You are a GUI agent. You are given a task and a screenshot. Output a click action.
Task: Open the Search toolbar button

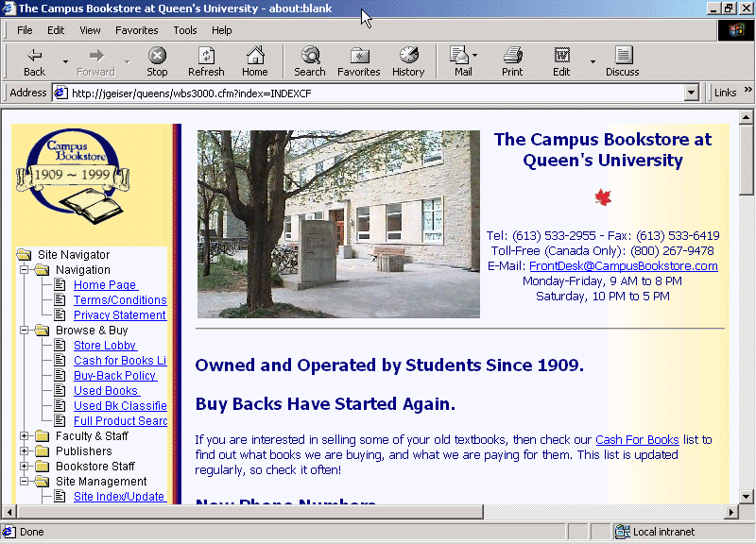(310, 62)
